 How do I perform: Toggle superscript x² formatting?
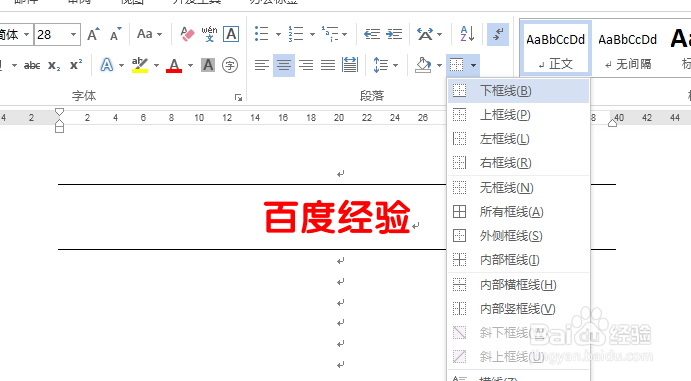point(76,65)
